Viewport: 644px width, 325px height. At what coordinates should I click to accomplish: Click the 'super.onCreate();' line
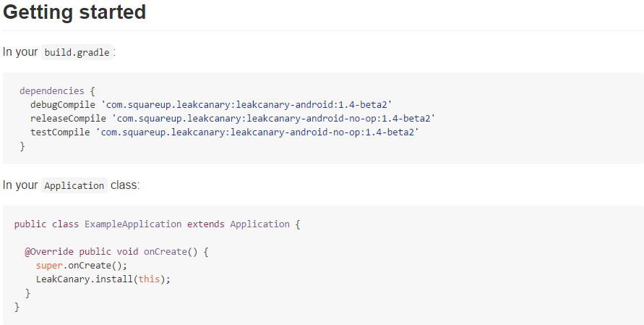[x=82, y=266]
